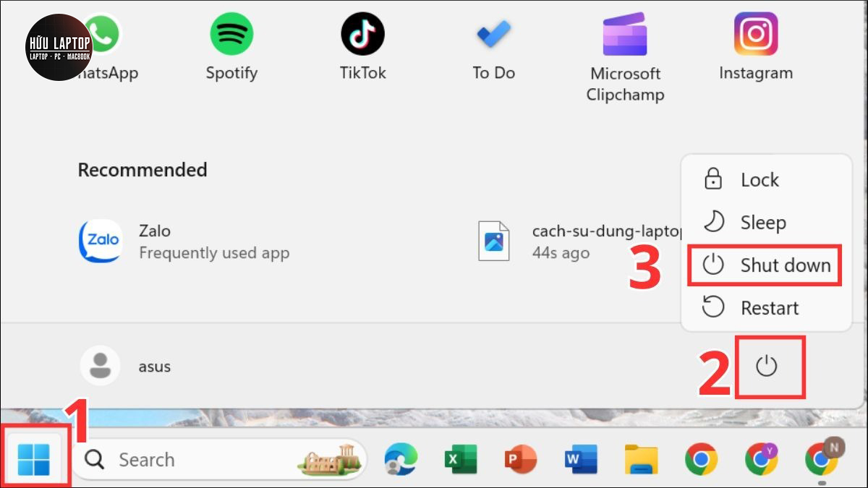Open the Spotify app
868x488 pixels.
tap(231, 46)
